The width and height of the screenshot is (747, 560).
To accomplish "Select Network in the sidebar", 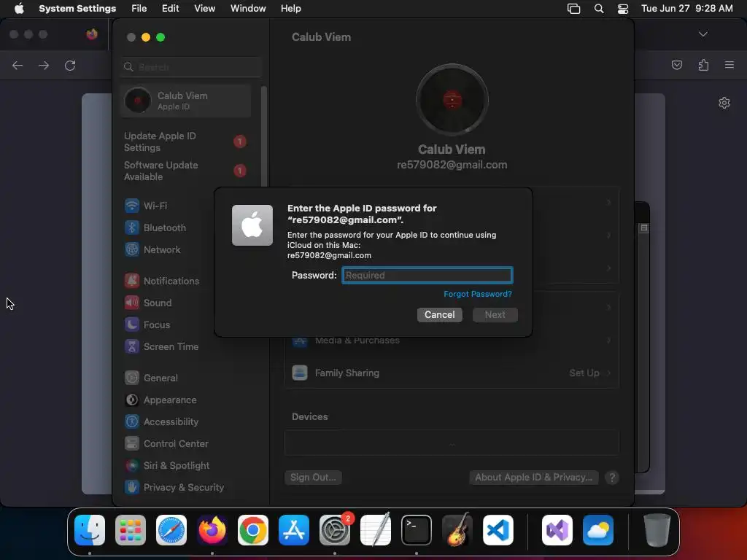I will [x=152, y=249].
